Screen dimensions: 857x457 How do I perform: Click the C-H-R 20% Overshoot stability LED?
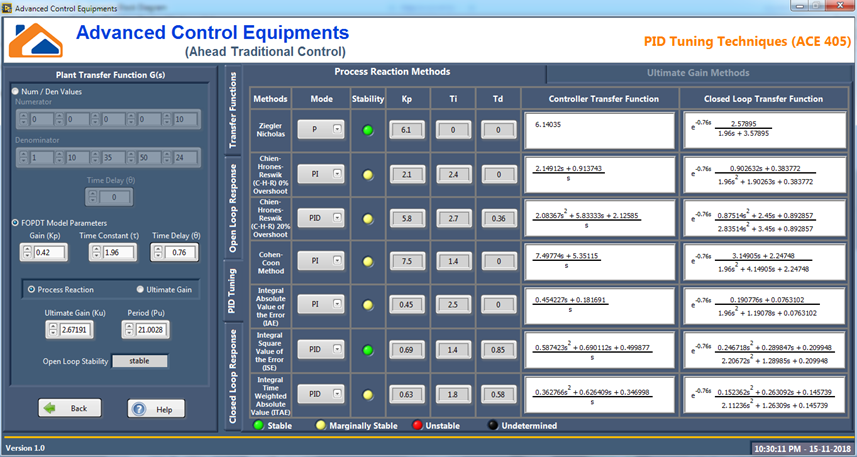[x=368, y=219]
